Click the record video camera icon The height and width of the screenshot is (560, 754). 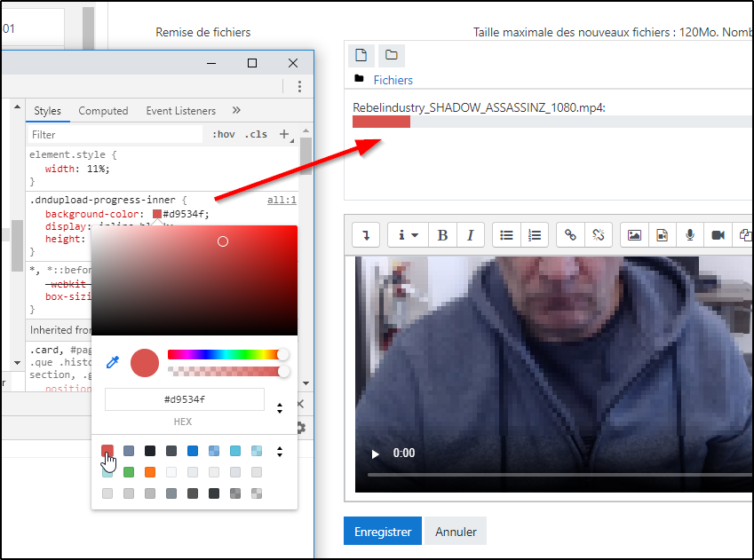tap(717, 235)
